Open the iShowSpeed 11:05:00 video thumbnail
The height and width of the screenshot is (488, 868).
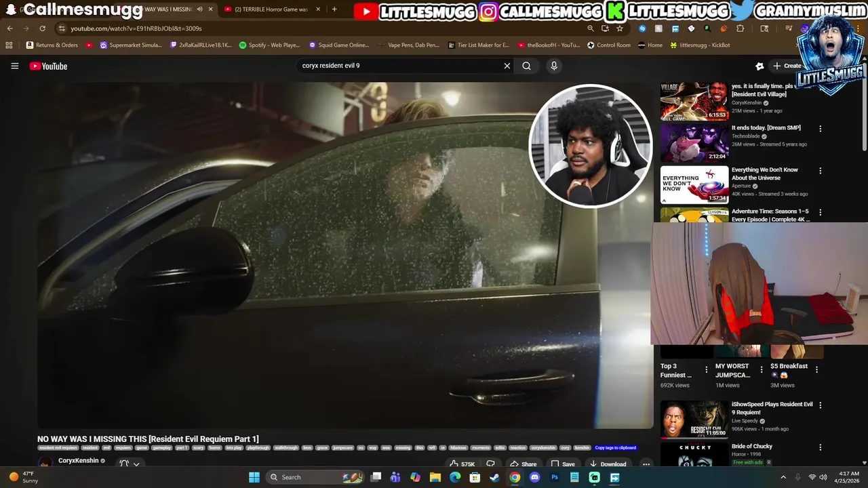(x=694, y=420)
